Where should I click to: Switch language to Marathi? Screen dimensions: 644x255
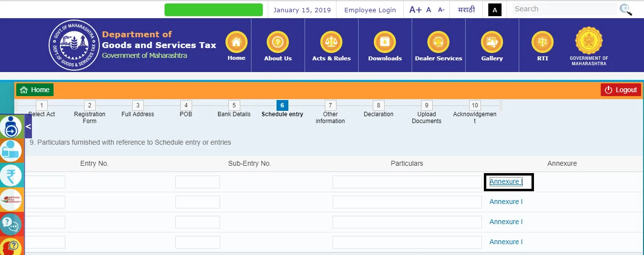coord(466,10)
